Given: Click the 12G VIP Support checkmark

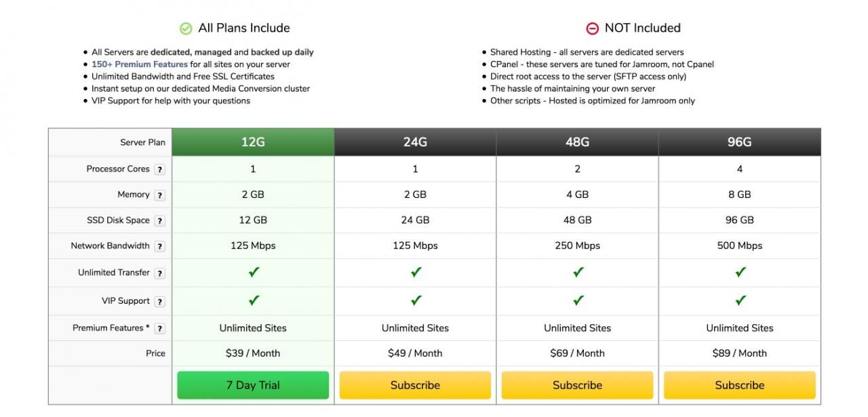Looking at the screenshot, I should click(254, 300).
